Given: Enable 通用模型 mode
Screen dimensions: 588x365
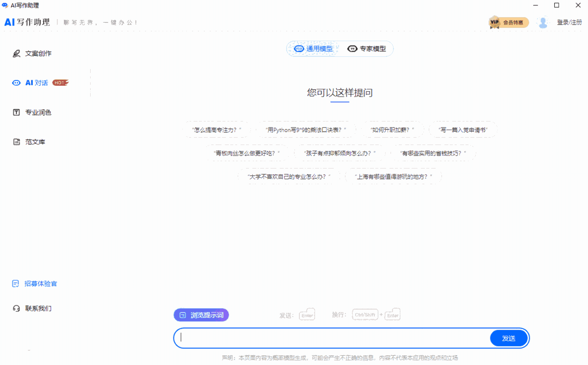Looking at the screenshot, I should point(319,49).
